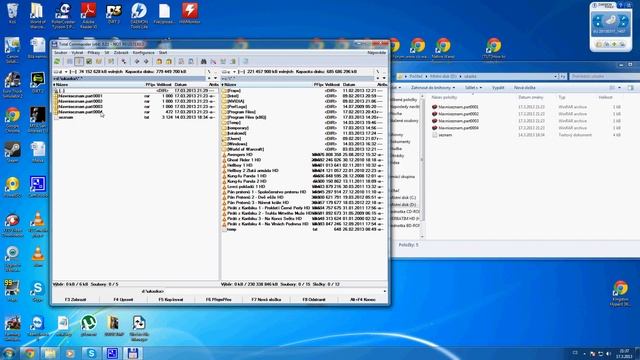Open the Start menu item in Total Commander

163,53
